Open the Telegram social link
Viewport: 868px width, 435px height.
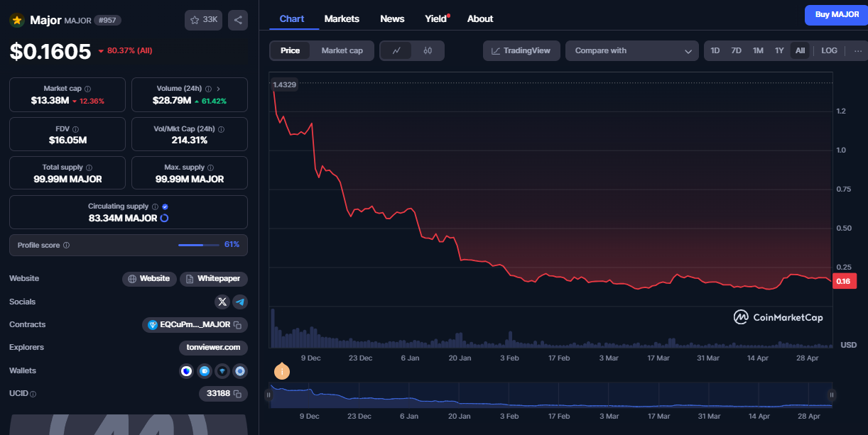pyautogui.click(x=240, y=302)
